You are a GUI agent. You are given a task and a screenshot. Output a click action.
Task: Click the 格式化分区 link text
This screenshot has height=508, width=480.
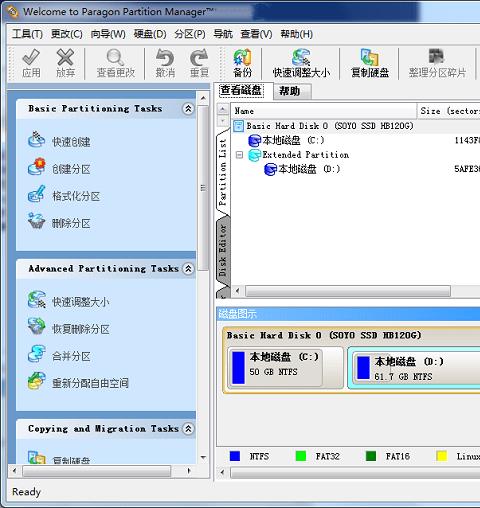tap(76, 196)
